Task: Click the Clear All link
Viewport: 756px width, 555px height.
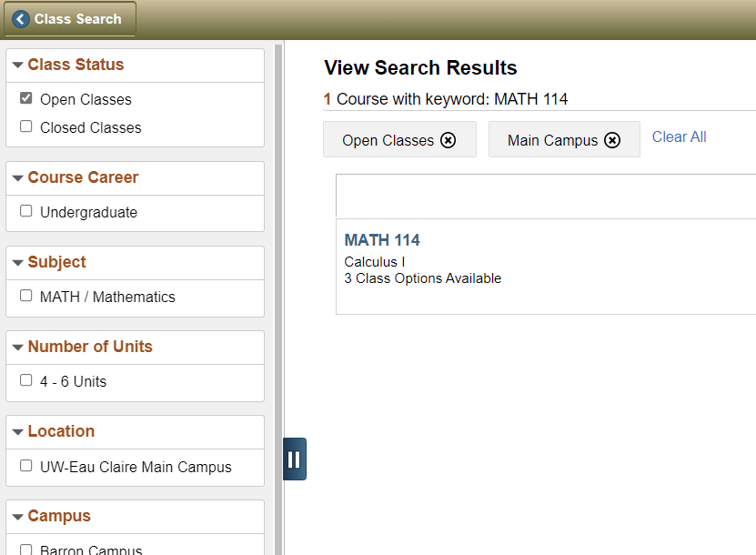Action: [679, 137]
